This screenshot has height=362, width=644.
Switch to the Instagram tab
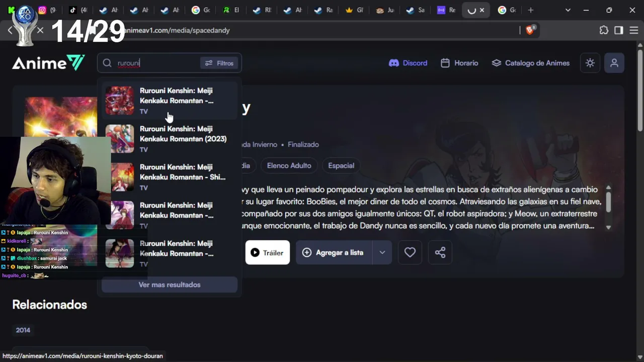point(46,10)
